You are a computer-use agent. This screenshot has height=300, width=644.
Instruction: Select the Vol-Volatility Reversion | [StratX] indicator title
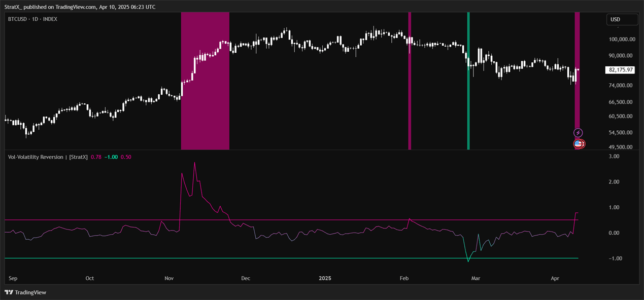coord(48,157)
